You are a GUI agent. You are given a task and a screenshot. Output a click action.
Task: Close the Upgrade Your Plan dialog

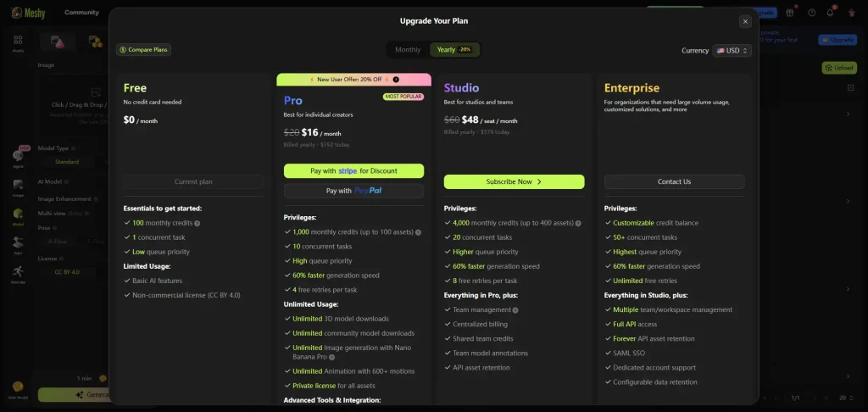click(x=745, y=21)
